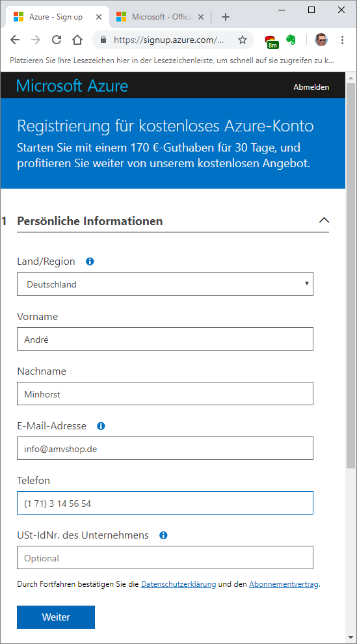Viewport: 357px width, 644px height.
Task: Open the Datenschutzerklärung link
Action: [178, 584]
